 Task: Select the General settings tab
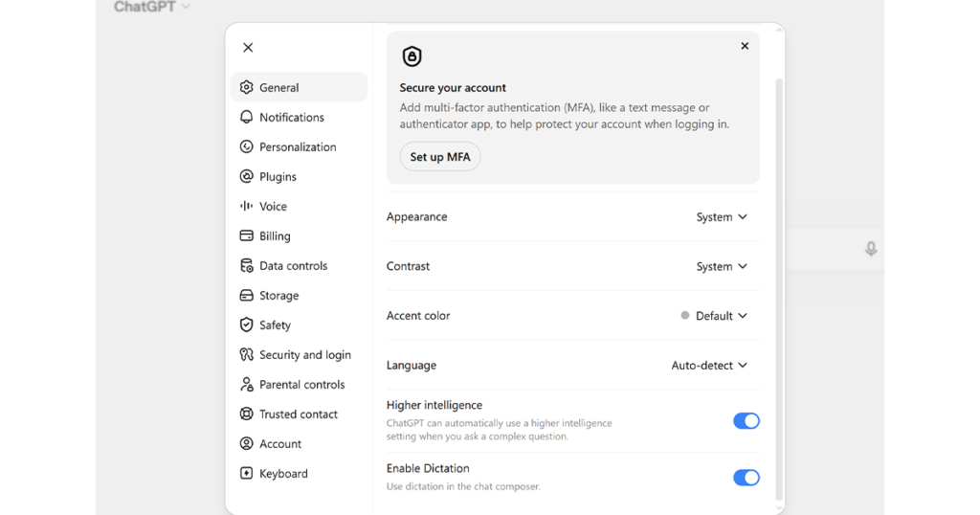tap(299, 87)
